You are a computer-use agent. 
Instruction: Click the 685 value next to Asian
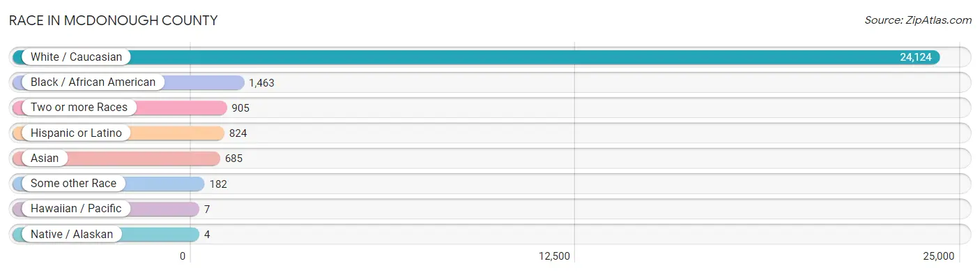click(x=233, y=158)
